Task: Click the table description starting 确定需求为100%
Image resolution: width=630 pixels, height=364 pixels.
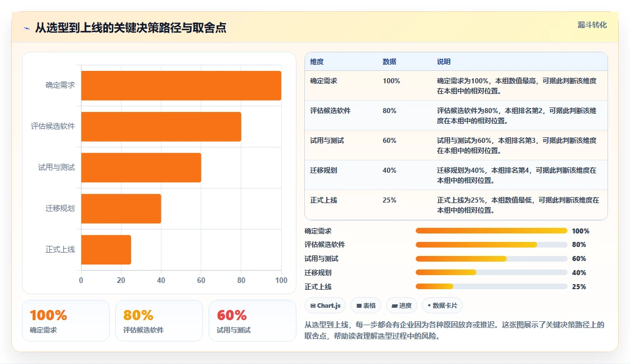Action: click(517, 86)
